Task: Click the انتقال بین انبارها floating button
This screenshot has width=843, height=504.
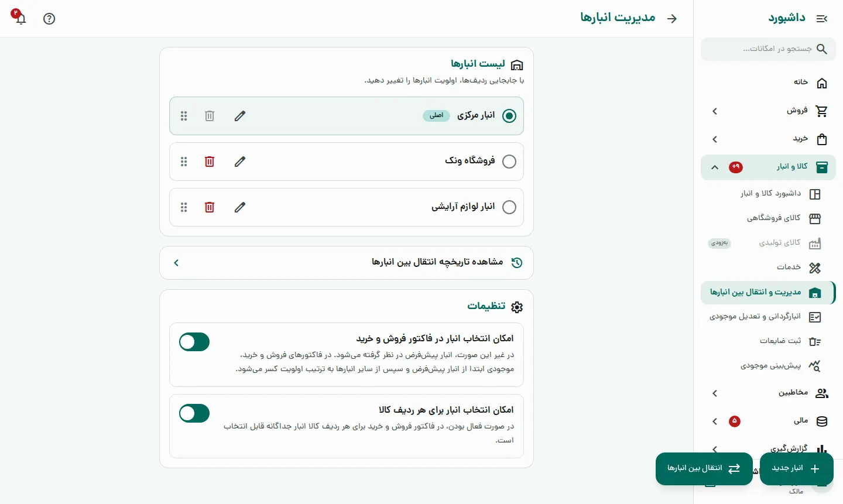Action: 704,469
